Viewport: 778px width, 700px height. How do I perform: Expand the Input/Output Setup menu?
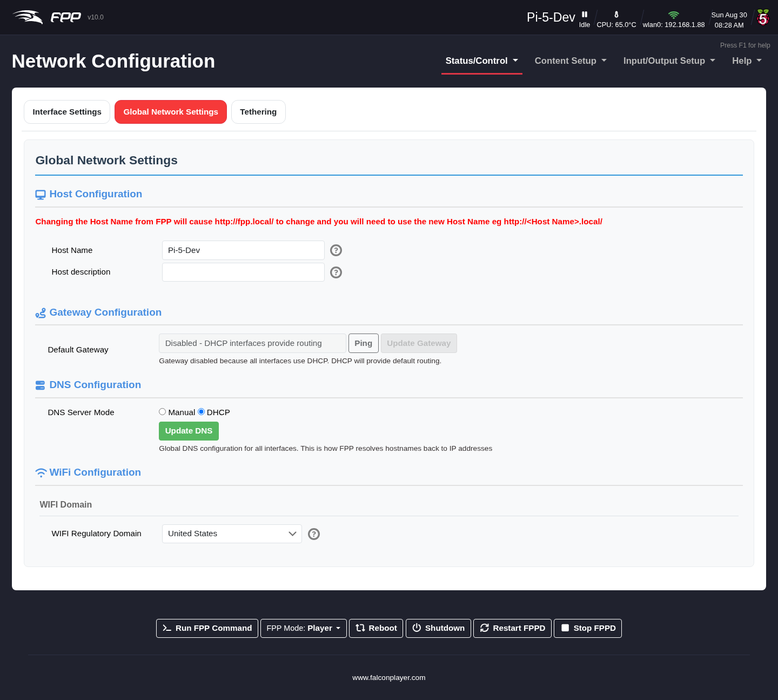669,61
